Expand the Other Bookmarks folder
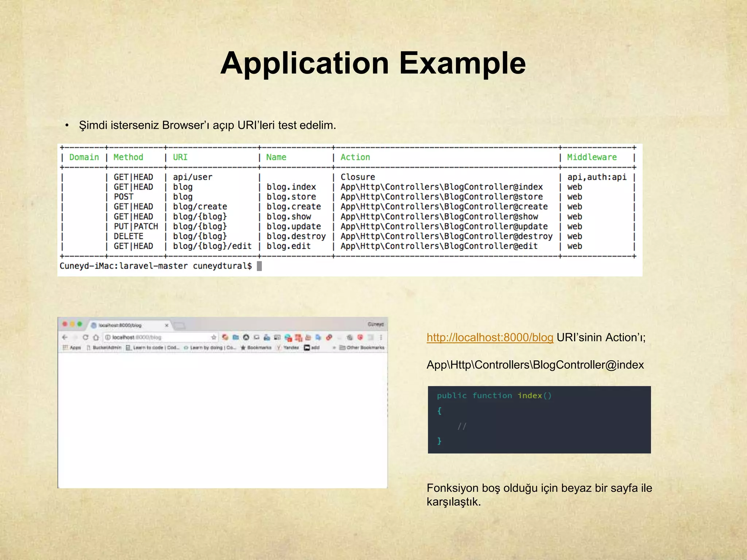 pos(362,347)
